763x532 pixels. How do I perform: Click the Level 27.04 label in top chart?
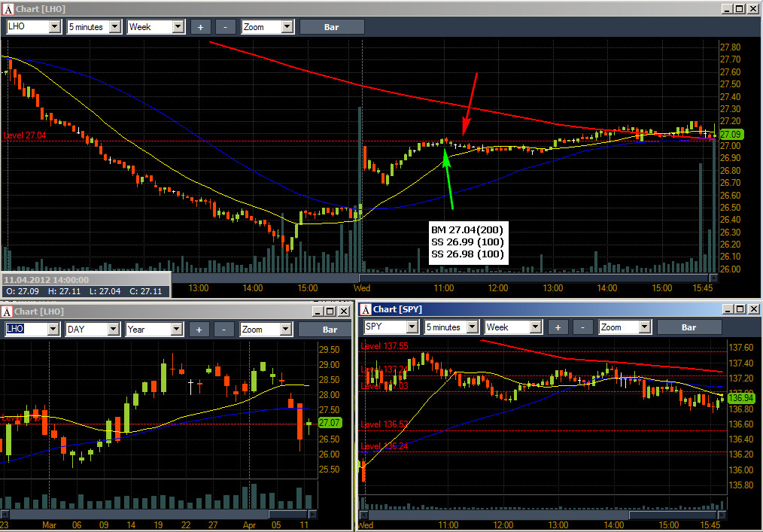pos(25,135)
